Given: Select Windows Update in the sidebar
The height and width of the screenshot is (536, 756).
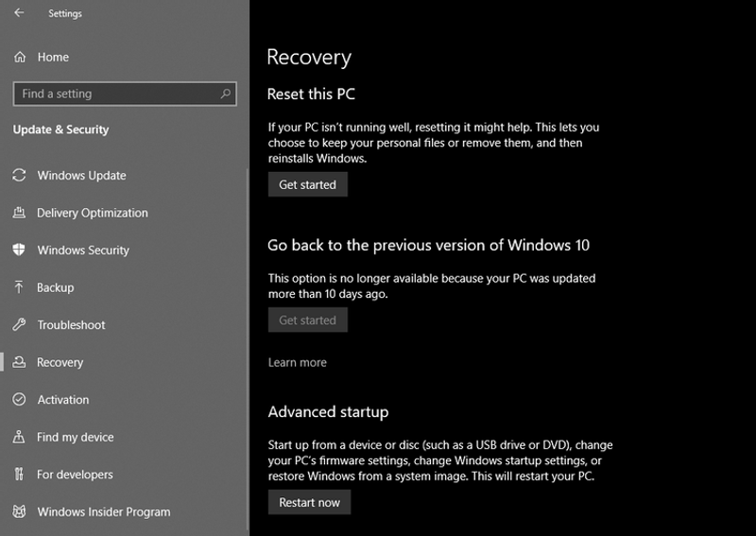Looking at the screenshot, I should (x=81, y=176).
